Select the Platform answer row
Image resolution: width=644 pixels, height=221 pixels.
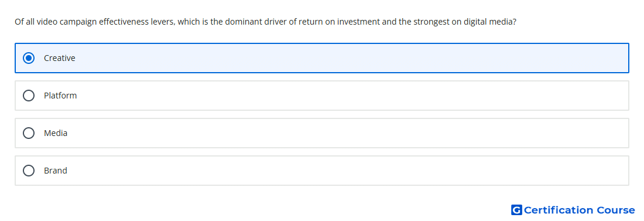tap(322, 96)
